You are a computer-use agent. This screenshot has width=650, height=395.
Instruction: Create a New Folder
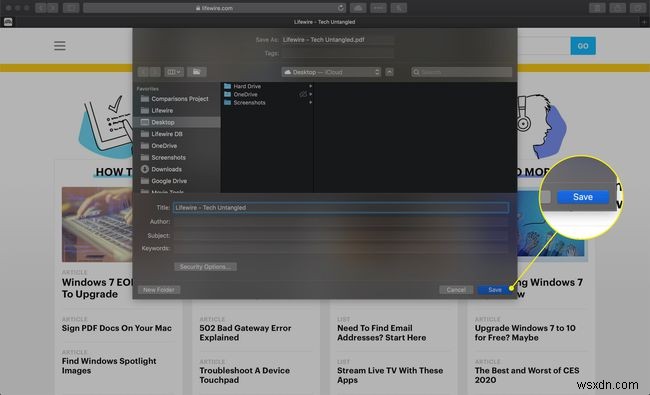(x=159, y=290)
